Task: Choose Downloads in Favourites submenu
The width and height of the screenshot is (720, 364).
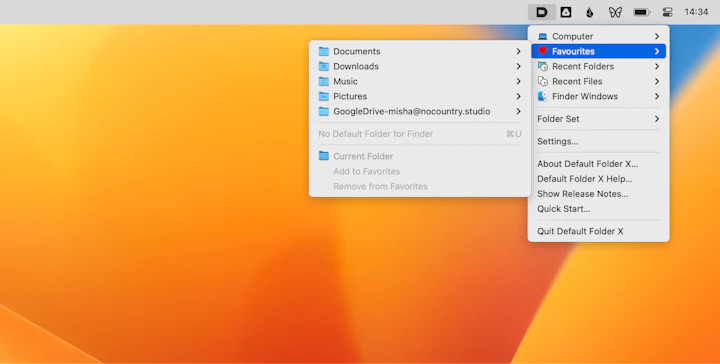Action: [420, 67]
